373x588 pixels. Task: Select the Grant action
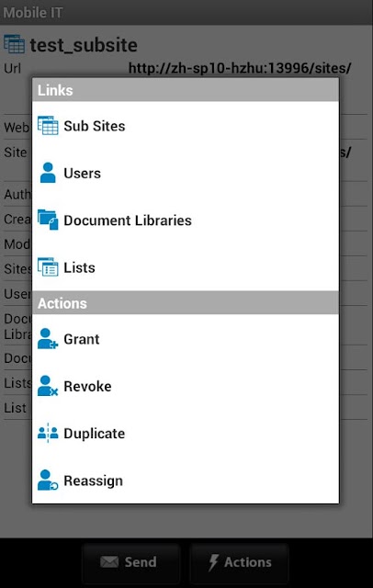pos(186,339)
